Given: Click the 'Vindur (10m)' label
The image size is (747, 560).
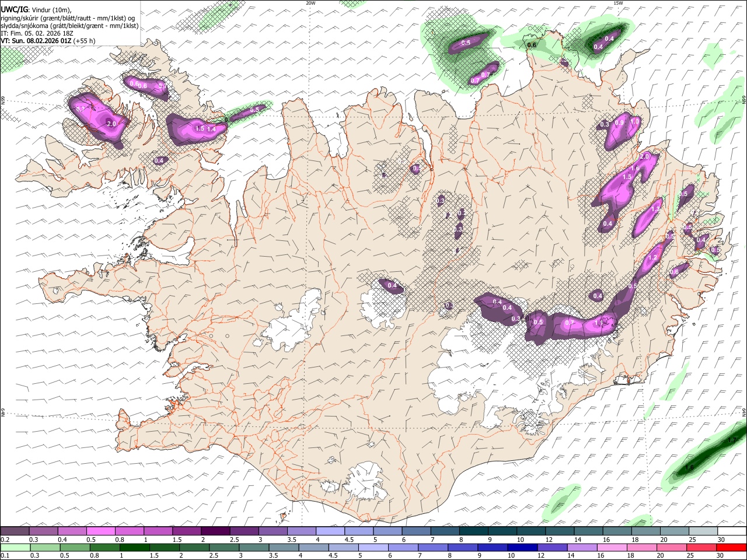Looking at the screenshot, I should [51, 10].
